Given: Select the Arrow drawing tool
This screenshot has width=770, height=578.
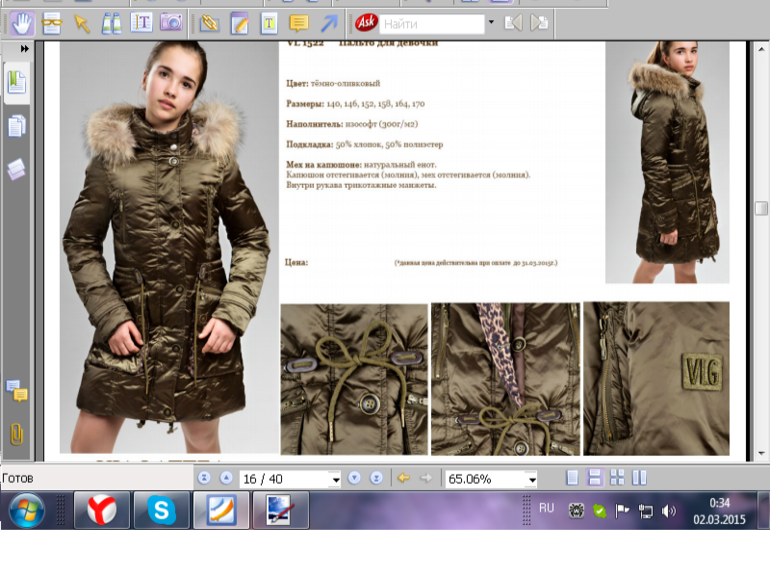Looking at the screenshot, I should coord(328,22).
